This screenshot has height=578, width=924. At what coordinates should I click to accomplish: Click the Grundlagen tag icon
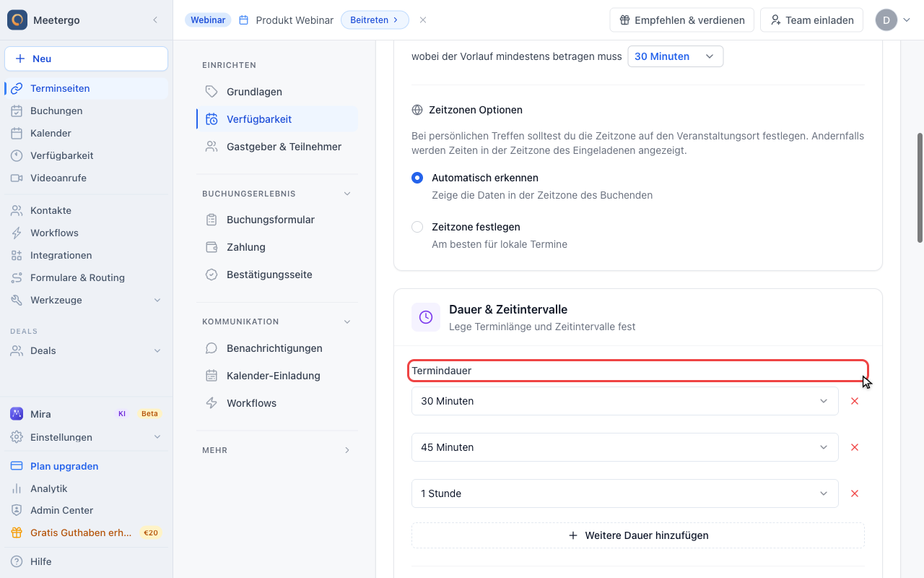tap(212, 92)
